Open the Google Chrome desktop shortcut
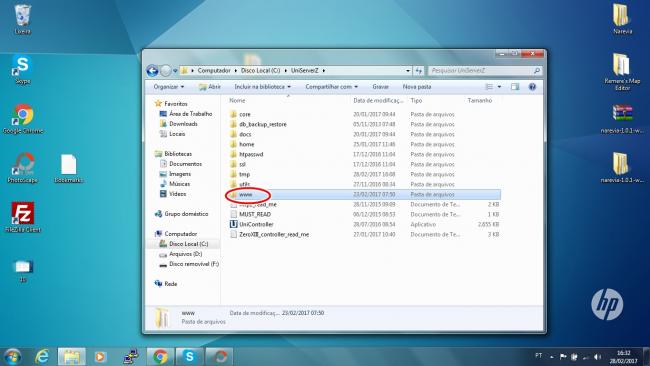 coord(23,119)
